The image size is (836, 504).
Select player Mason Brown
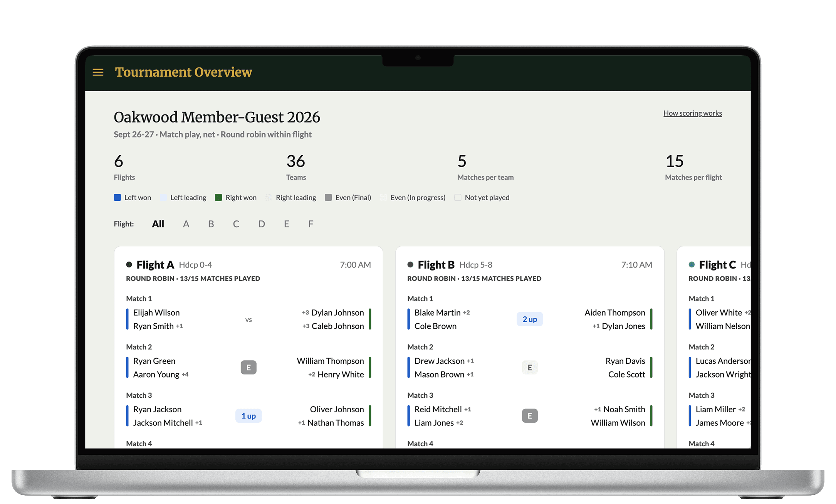(x=439, y=375)
